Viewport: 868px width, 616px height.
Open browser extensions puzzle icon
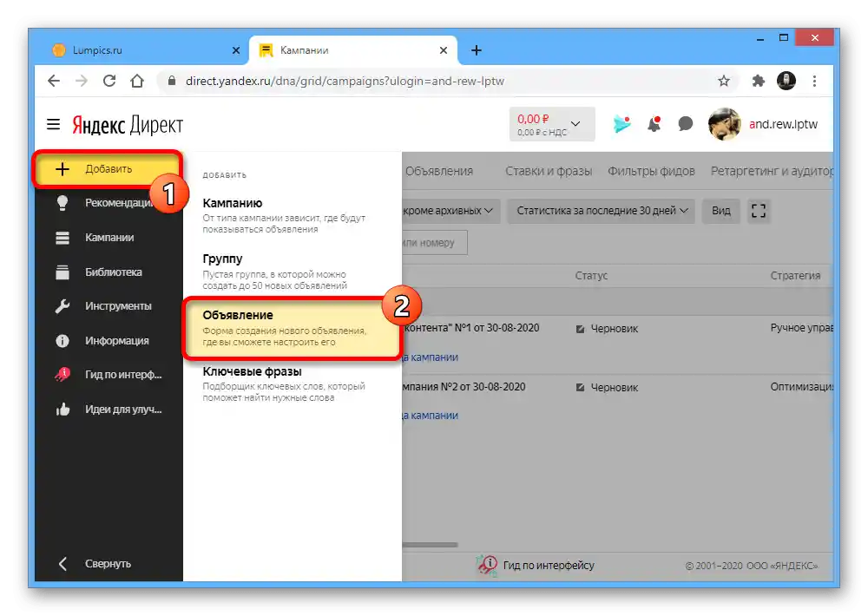(x=759, y=82)
